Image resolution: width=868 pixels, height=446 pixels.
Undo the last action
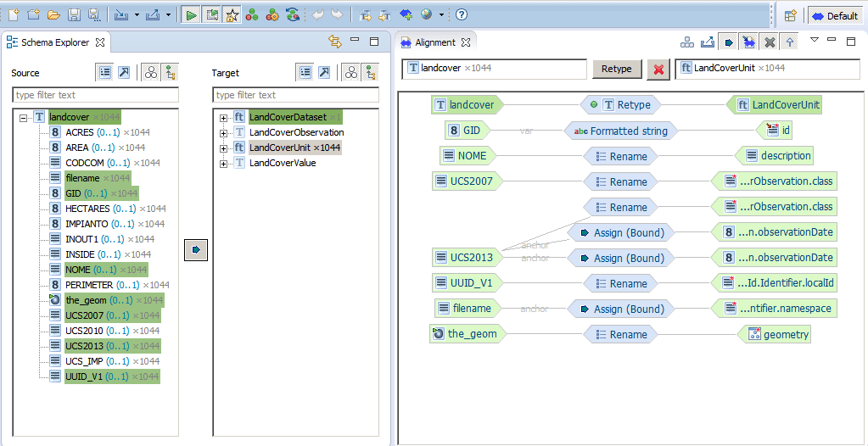317,15
